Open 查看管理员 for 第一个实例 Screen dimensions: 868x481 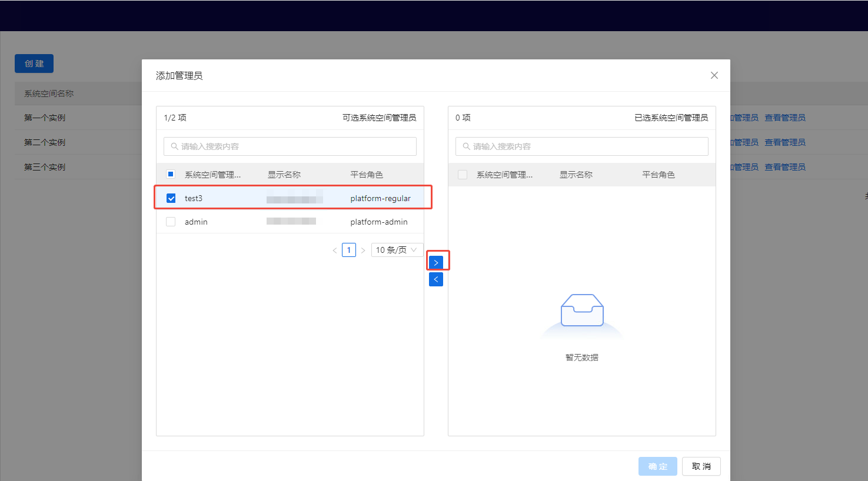point(785,117)
